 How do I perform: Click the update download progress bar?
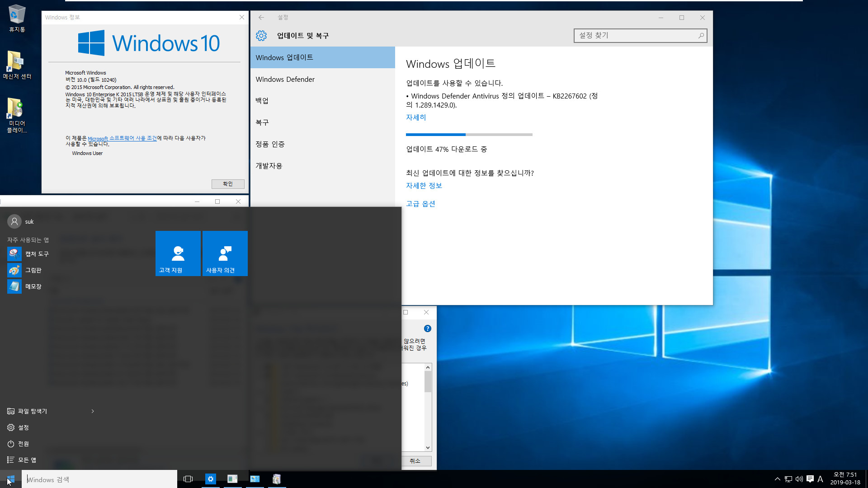469,135
